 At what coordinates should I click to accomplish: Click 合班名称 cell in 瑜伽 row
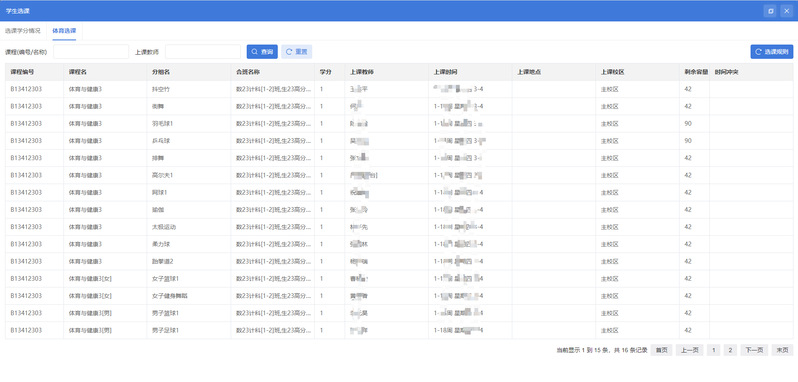(272, 210)
